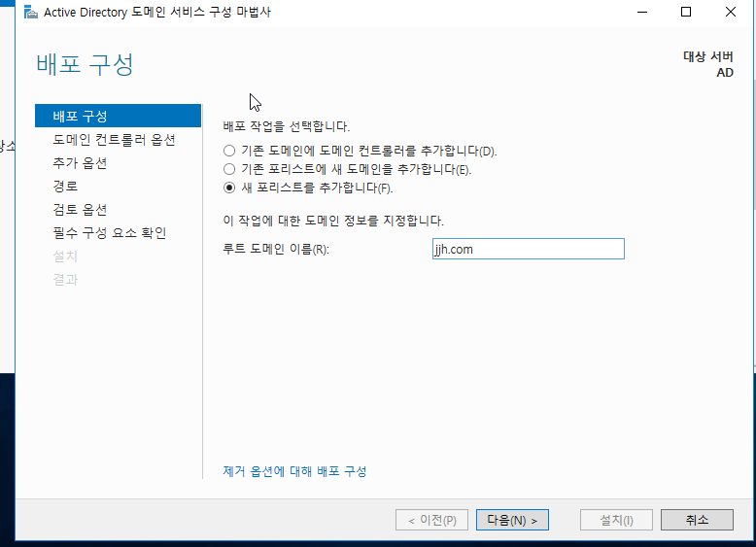Image resolution: width=756 pixels, height=547 pixels.
Task: Click '이 작업에 대한 도메인 정보를 지정합니다.' text
Action: [333, 221]
